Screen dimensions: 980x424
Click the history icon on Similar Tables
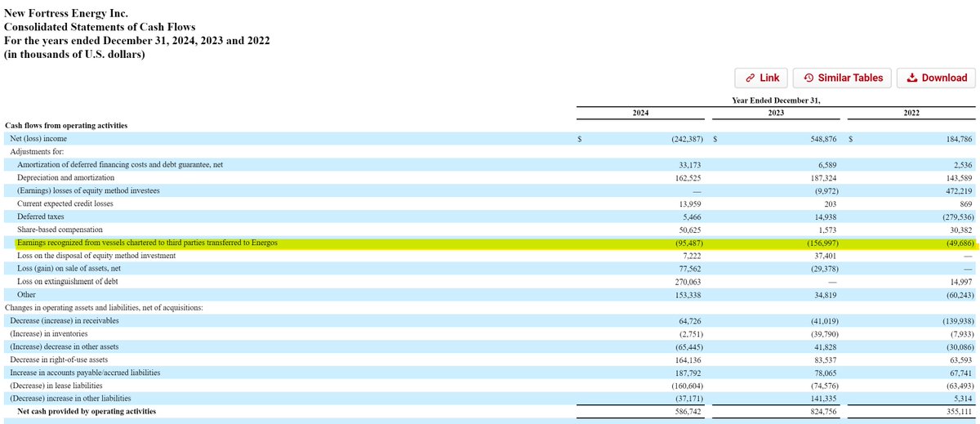tap(808, 78)
